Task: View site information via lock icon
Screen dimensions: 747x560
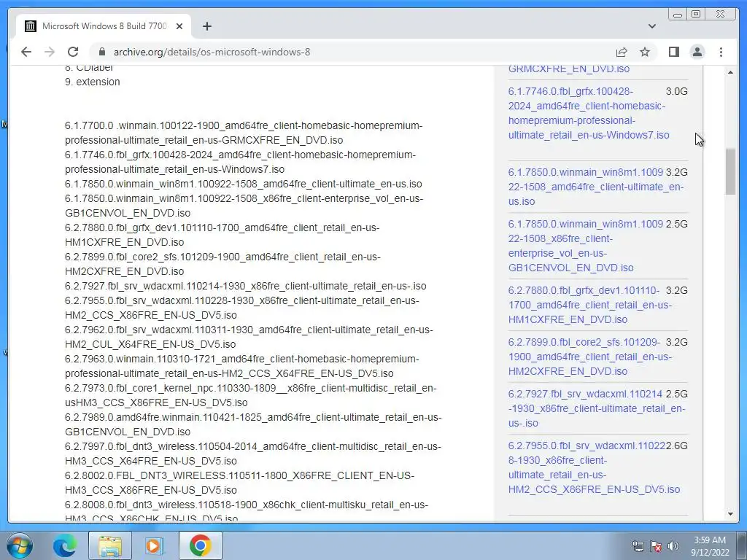Action: coord(101,52)
